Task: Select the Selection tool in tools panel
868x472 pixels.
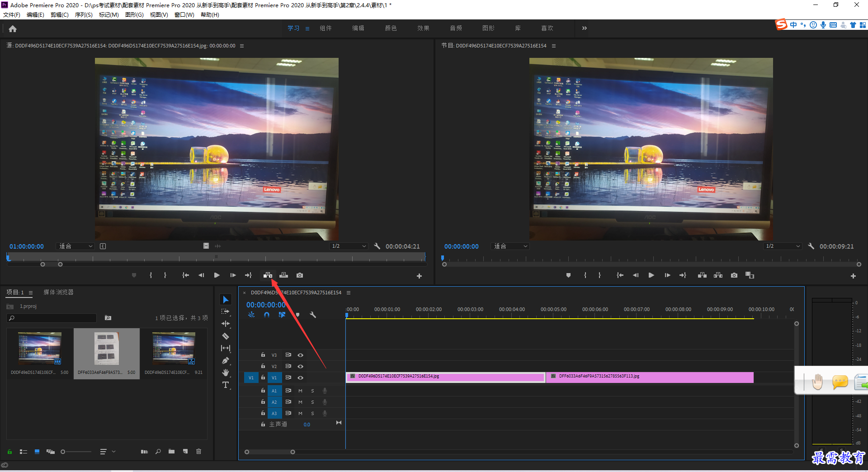Action: point(226,299)
